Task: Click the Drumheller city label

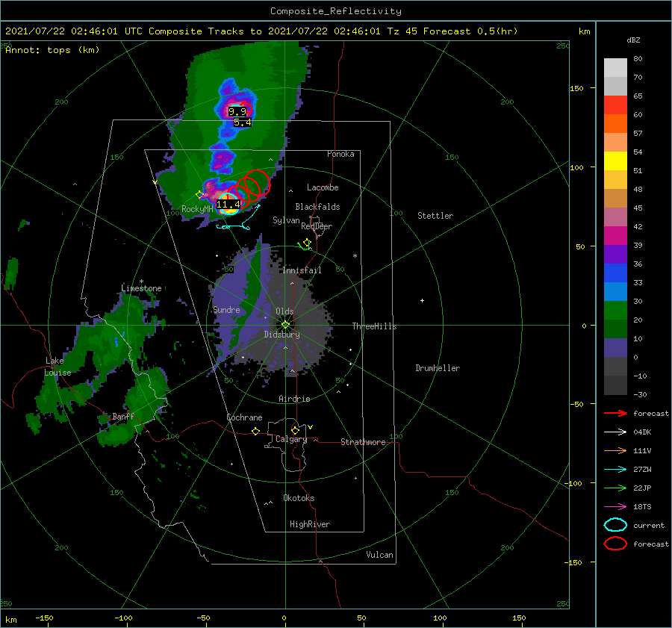Action: 438,368
